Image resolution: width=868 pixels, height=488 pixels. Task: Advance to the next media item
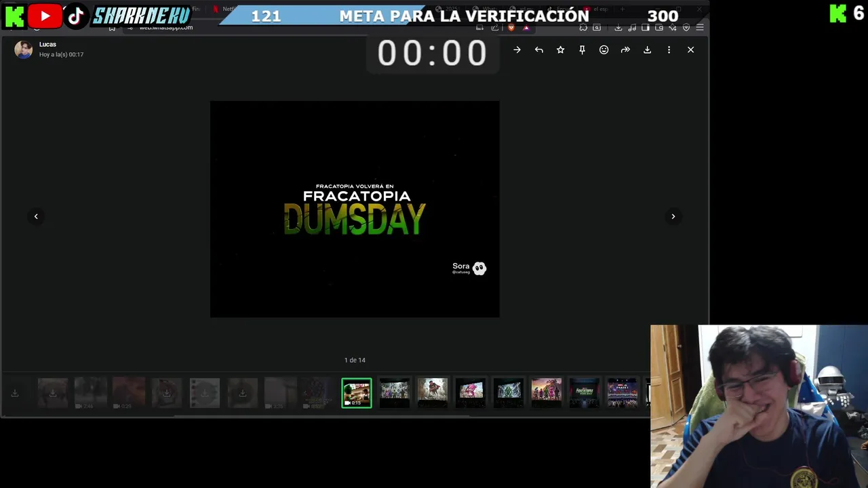(x=673, y=216)
